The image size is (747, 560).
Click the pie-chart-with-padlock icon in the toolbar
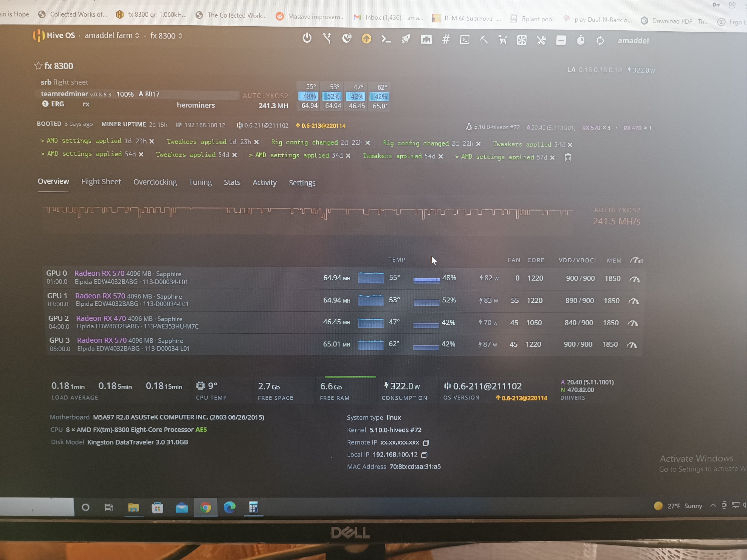click(x=346, y=38)
